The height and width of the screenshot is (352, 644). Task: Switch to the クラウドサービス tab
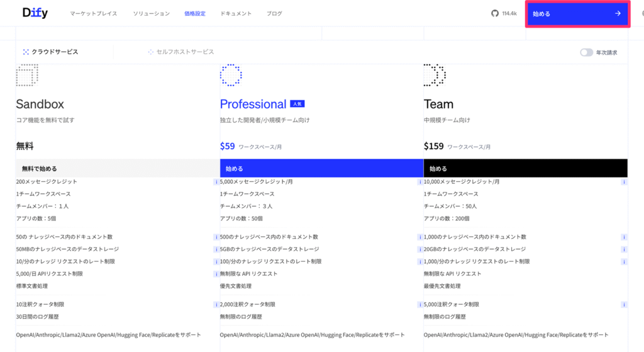pyautogui.click(x=50, y=52)
